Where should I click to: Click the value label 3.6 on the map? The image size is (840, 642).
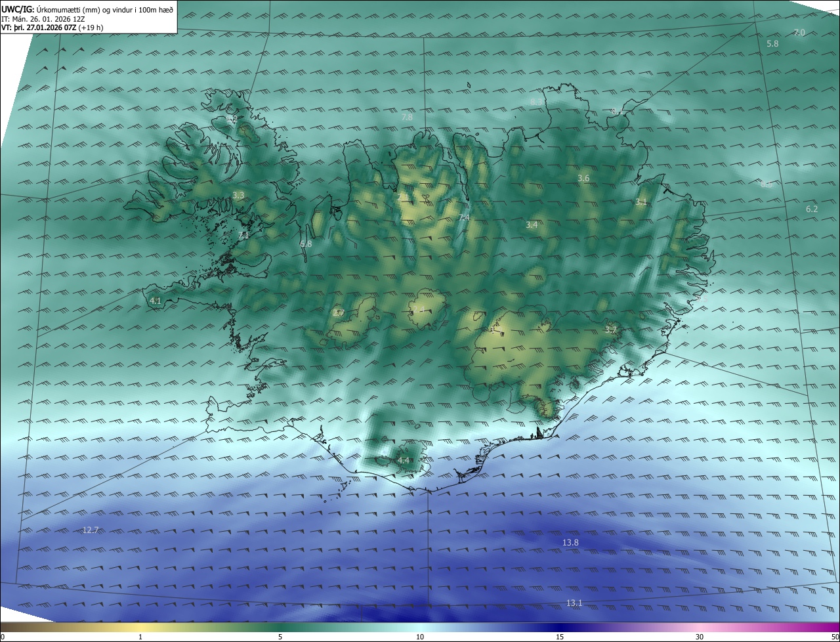[x=583, y=179]
